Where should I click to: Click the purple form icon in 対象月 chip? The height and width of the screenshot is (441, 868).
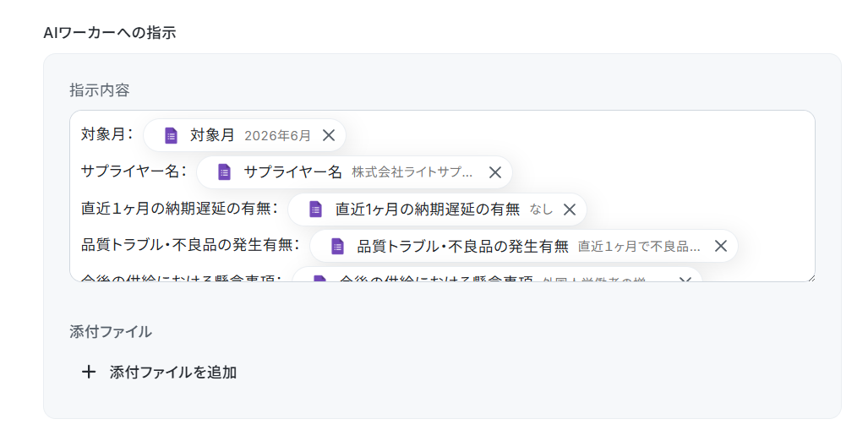click(171, 135)
